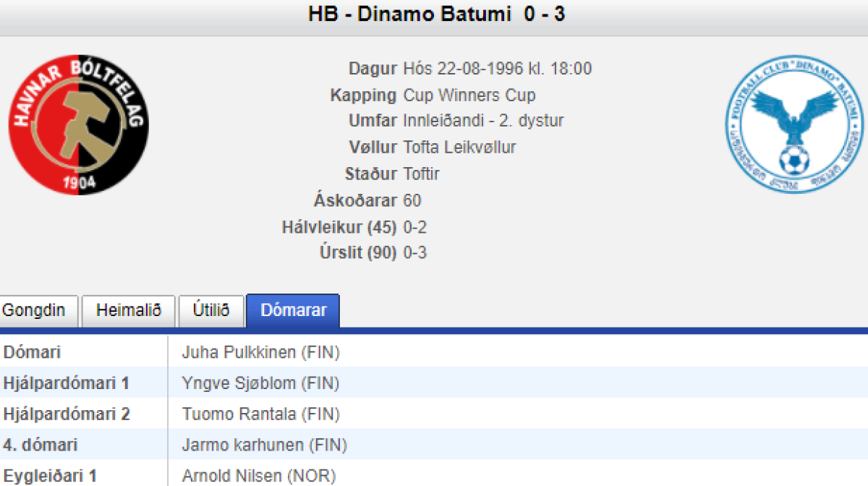Click the Dinamo Batumi eagle logo
The height and width of the screenshot is (486, 868).
794,125
